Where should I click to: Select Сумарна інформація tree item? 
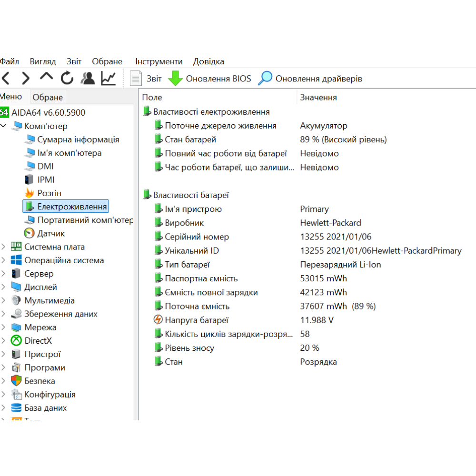click(78, 139)
